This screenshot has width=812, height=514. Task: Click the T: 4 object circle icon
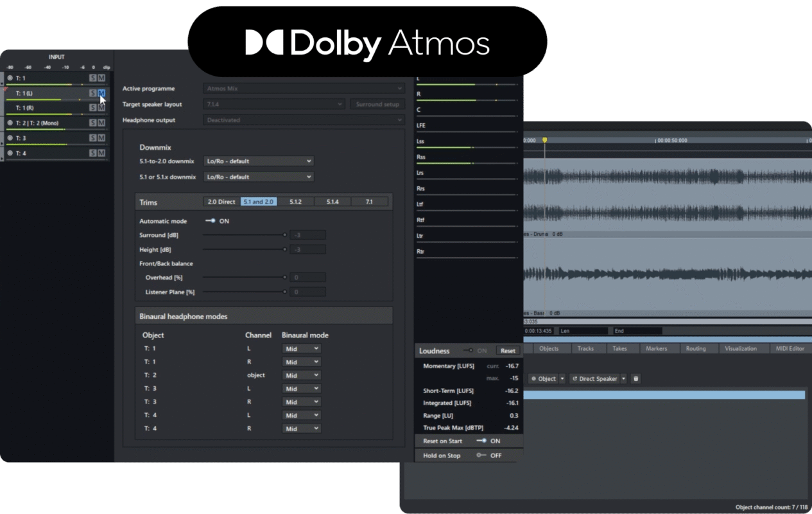pos(10,153)
